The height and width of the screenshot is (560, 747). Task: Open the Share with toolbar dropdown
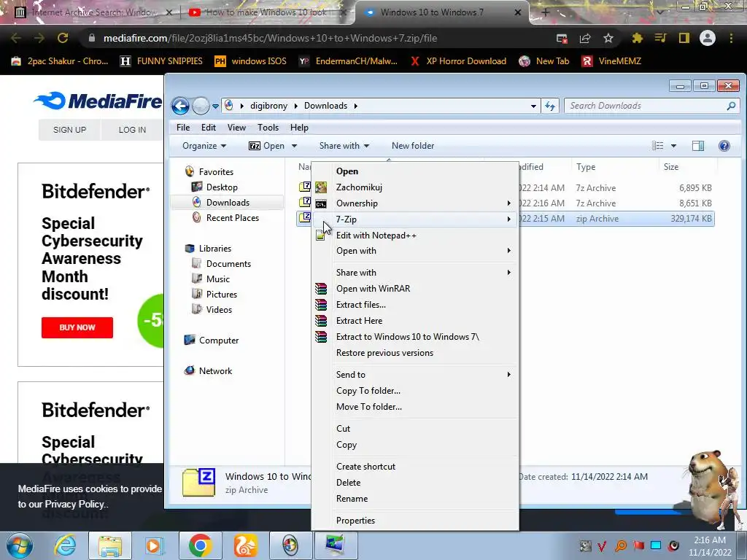[x=344, y=146]
